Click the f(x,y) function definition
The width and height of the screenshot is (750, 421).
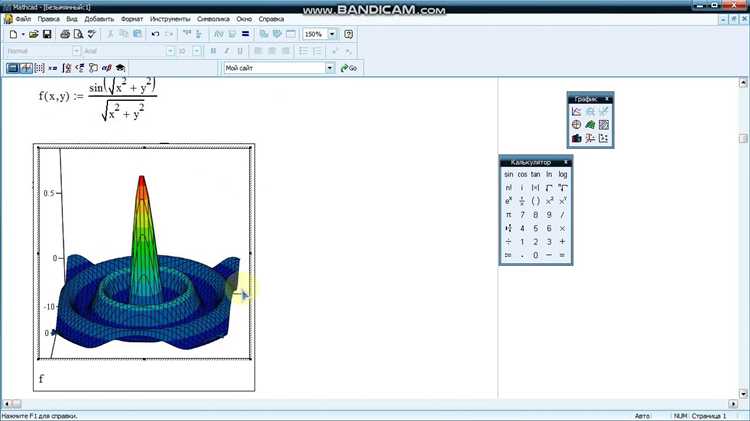point(98,98)
